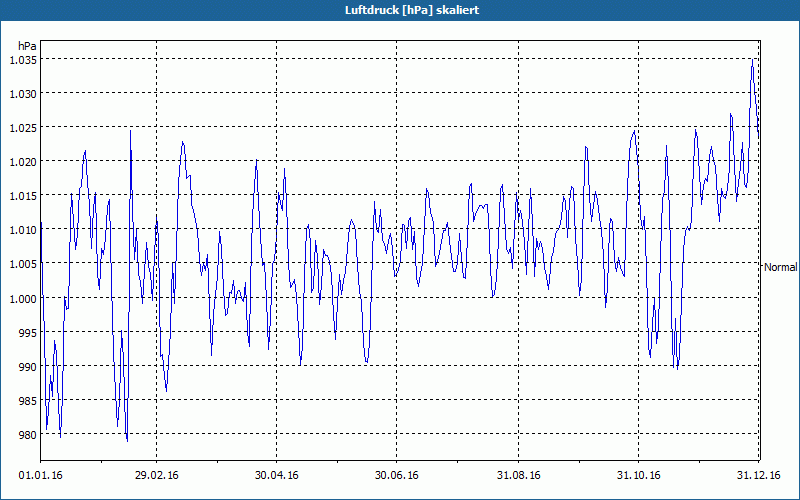800x500 pixels.
Task: Click the 1.000 y-axis label
Action: click(x=23, y=298)
